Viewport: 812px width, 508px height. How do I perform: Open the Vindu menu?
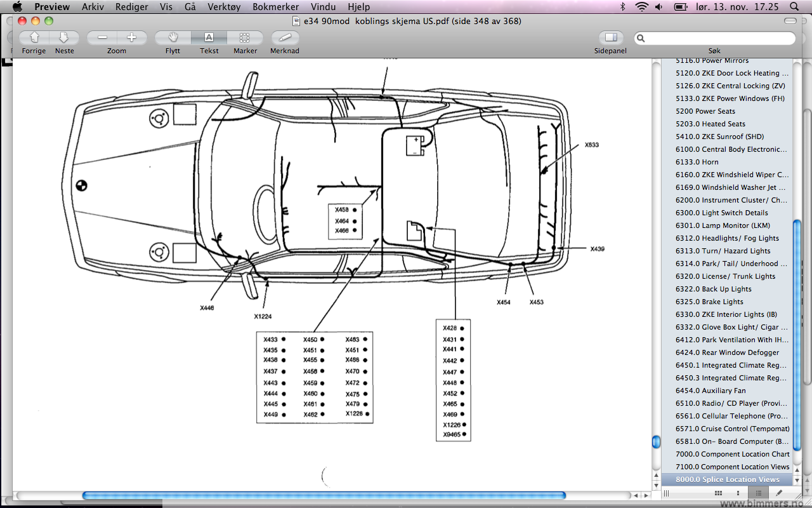[324, 7]
